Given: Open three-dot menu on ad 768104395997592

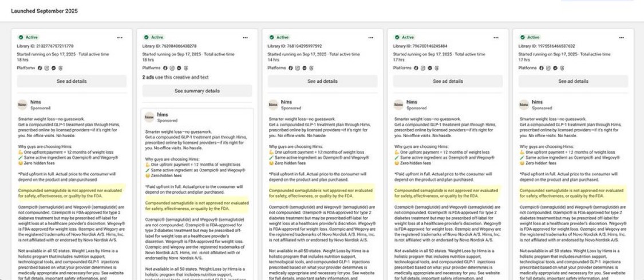Looking at the screenshot, I should 370,37.
